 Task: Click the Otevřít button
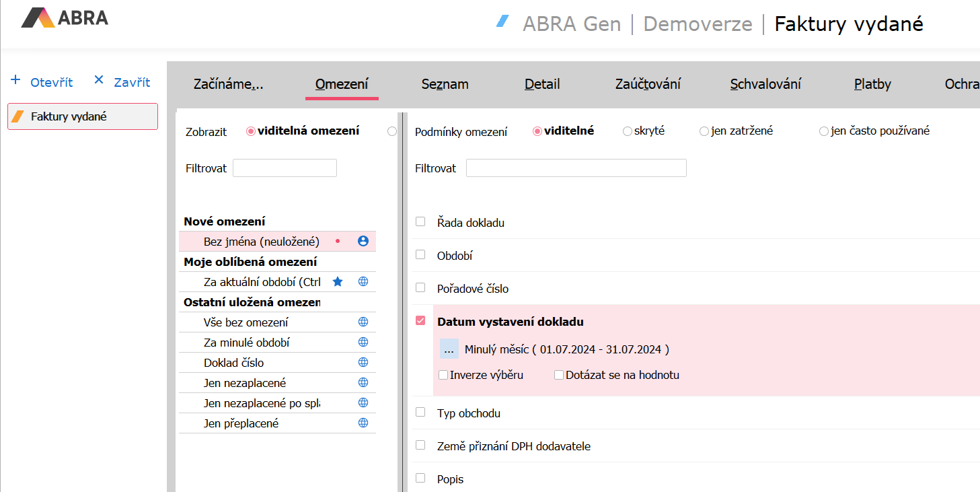tap(42, 82)
